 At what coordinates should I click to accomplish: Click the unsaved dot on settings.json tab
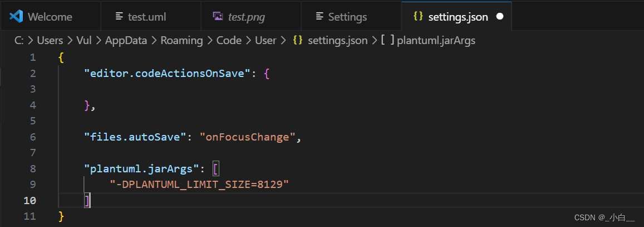pos(499,17)
